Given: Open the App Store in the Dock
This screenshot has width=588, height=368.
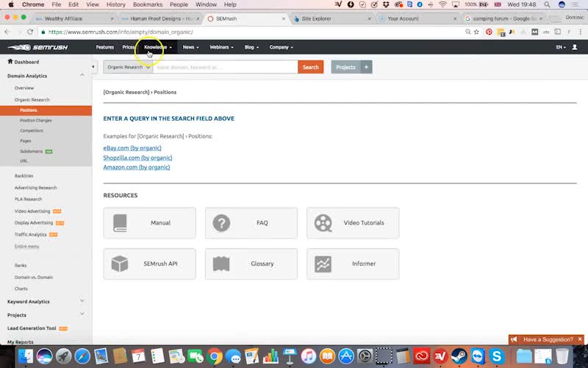Looking at the screenshot, I should (345, 356).
